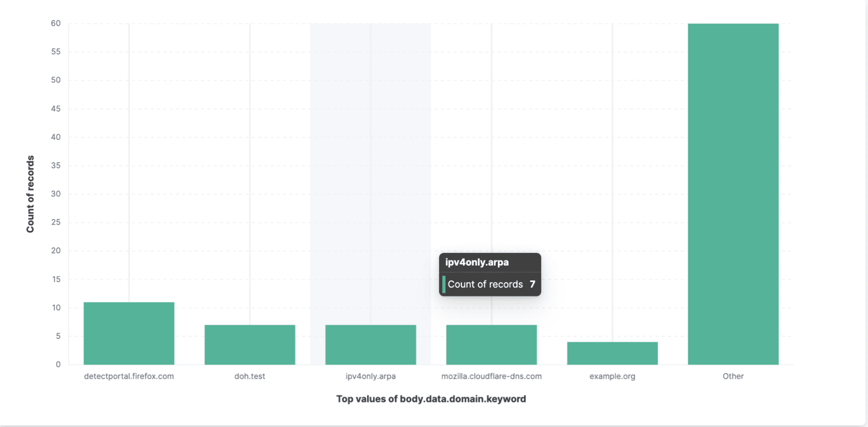Screen dimensions: 868x427
Task: Click the example.org axis label
Action: click(x=612, y=376)
